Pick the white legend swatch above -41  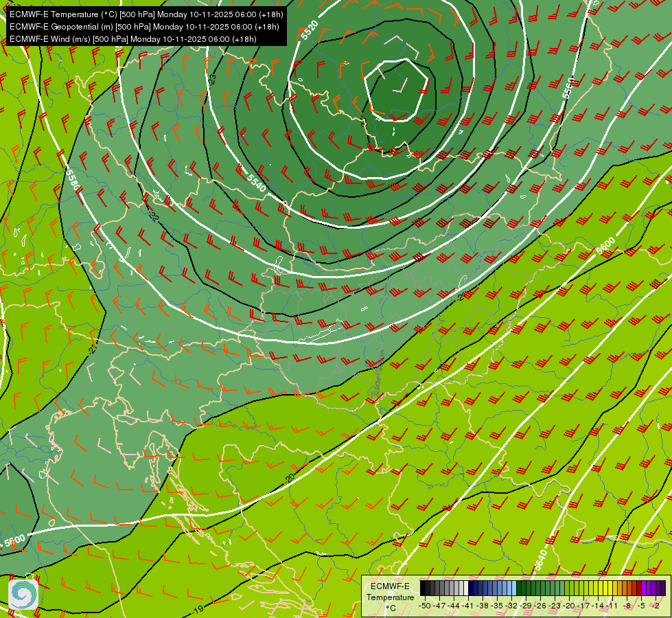click(x=466, y=588)
